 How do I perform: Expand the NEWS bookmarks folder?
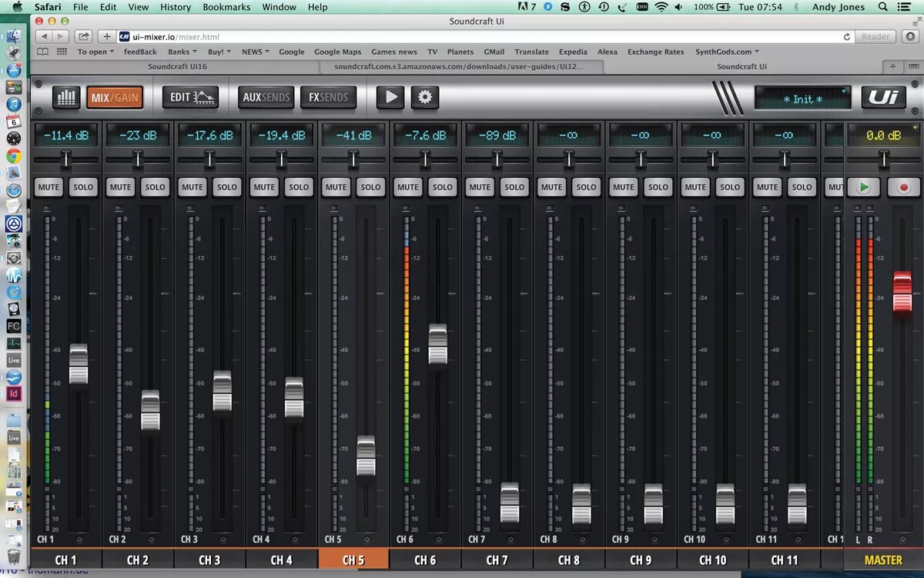click(x=256, y=52)
